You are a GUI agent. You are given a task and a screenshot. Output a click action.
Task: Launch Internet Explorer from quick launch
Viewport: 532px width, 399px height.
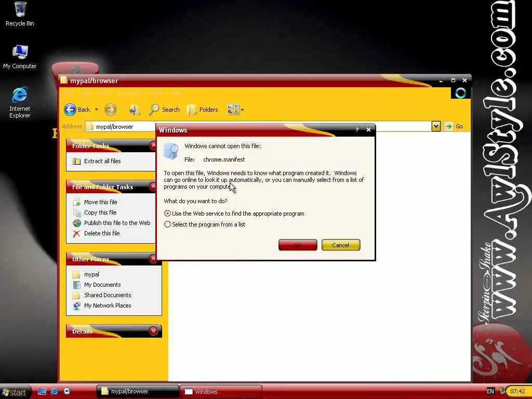[x=54, y=392]
